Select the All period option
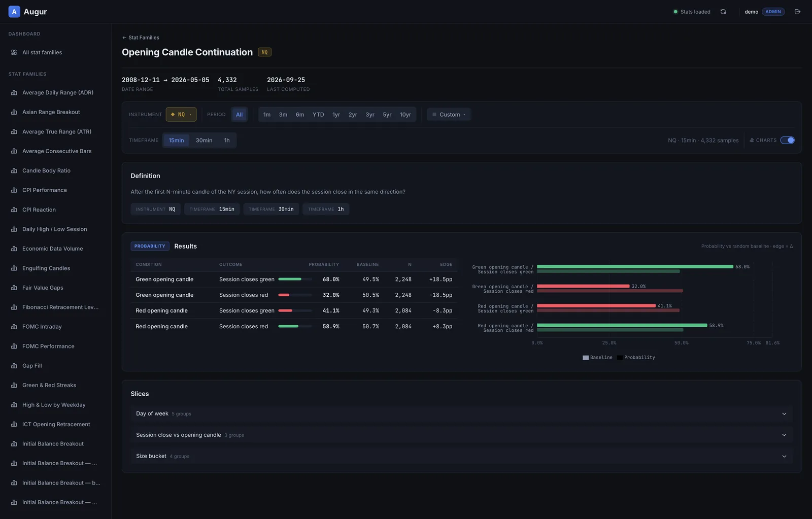This screenshot has width=812, height=519. coord(240,115)
